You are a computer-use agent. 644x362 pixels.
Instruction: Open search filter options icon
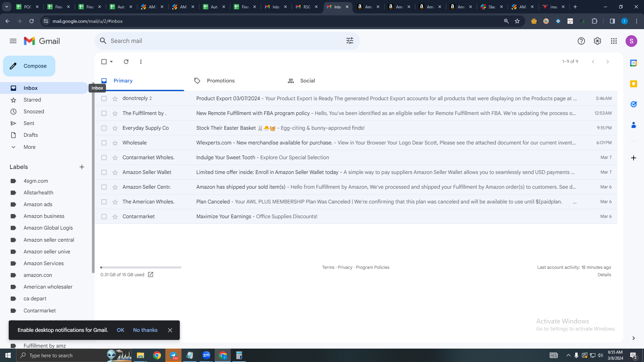point(350,41)
